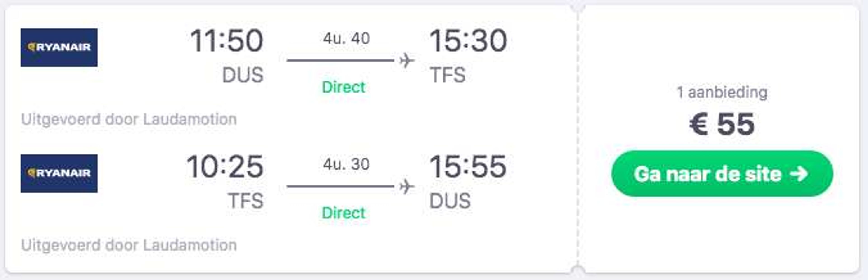This screenshot has height=280, width=868.
Task: Select the € 55 price
Action: 722,124
